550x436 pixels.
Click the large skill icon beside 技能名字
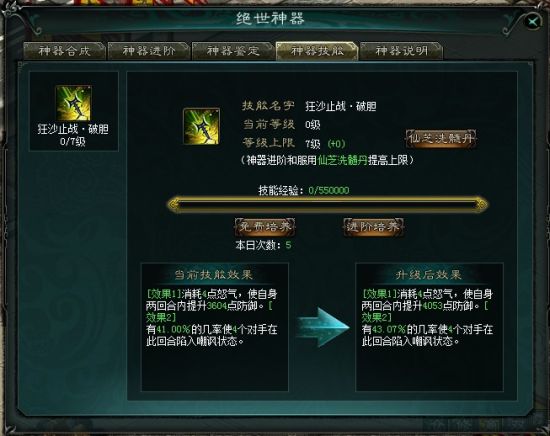[x=201, y=126]
